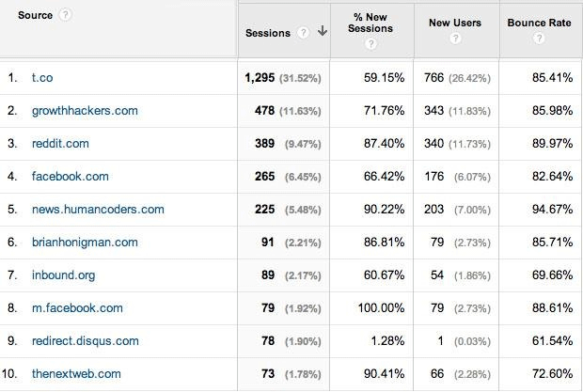Sort by % New Sessions column header
Image resolution: width=583 pixels, height=392 pixels.
pyautogui.click(x=370, y=23)
